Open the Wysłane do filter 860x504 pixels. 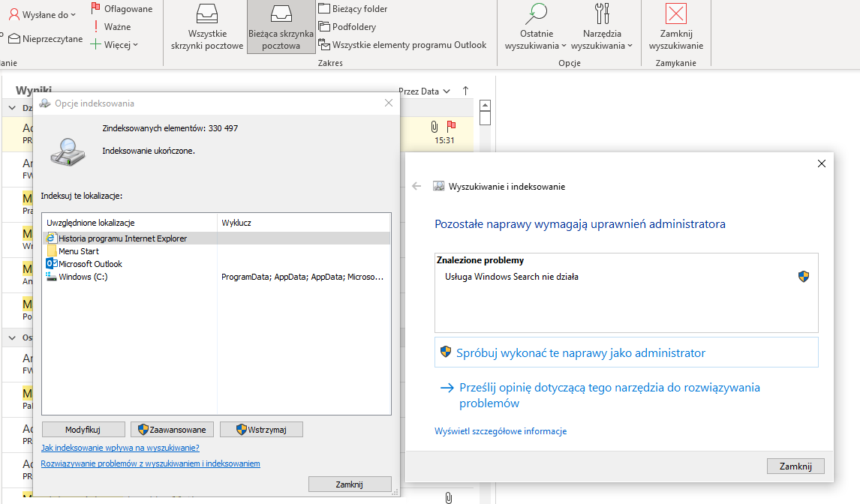pos(42,15)
